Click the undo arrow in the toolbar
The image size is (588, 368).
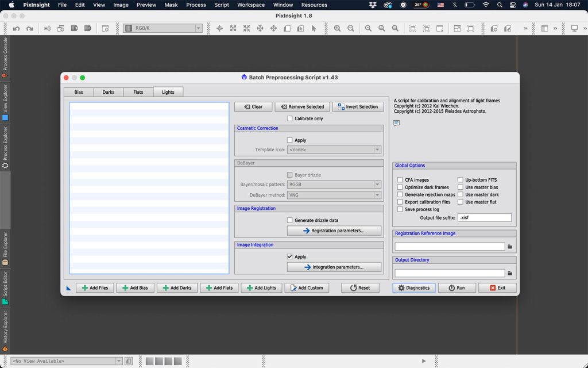16,28
